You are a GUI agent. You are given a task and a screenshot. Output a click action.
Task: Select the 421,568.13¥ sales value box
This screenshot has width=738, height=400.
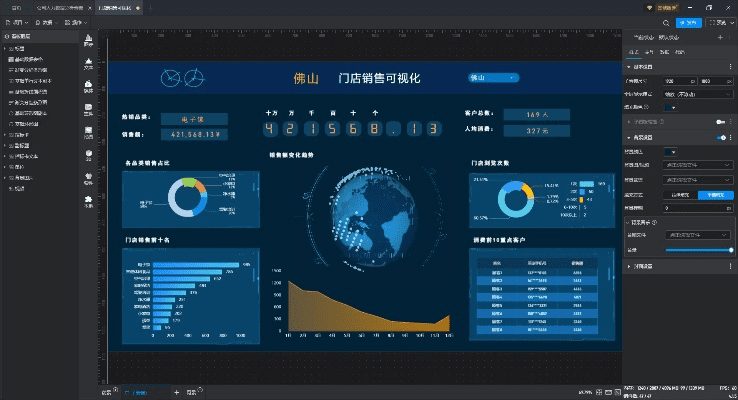coord(194,135)
